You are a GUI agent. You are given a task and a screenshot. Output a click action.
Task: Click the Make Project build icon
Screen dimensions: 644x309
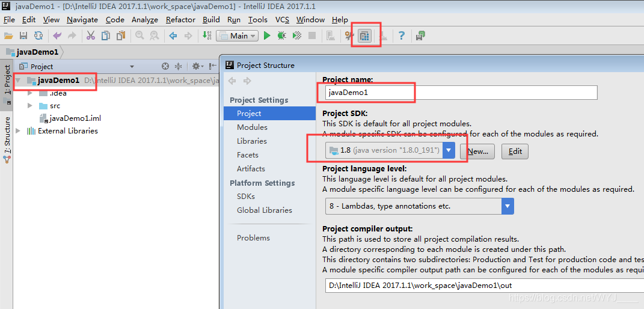click(x=207, y=36)
